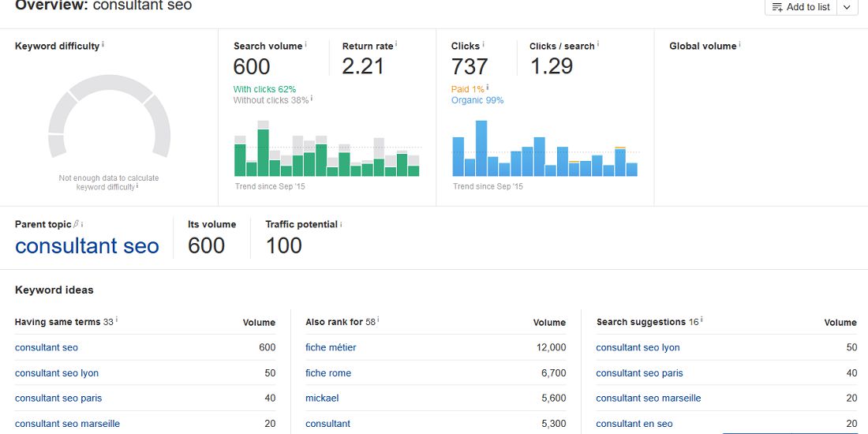The image size is (868, 434).
Task: Click info icon under keyword difficulty gauge
Action: coord(137,186)
